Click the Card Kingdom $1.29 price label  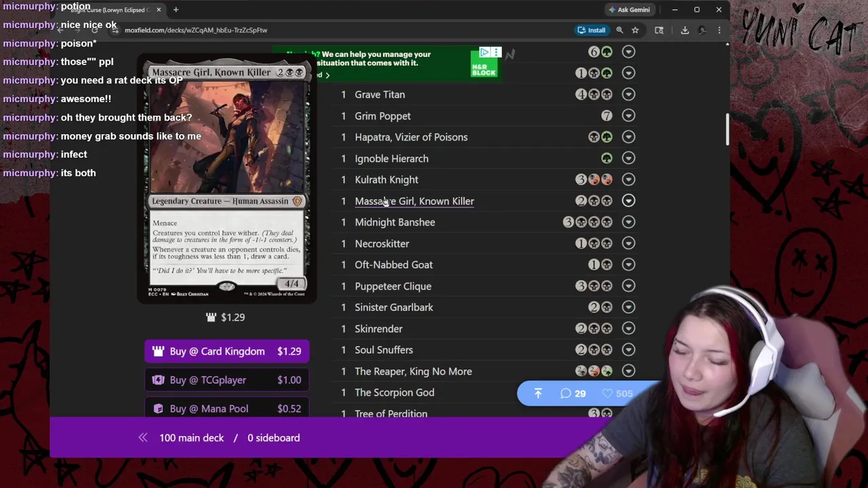[226, 317]
